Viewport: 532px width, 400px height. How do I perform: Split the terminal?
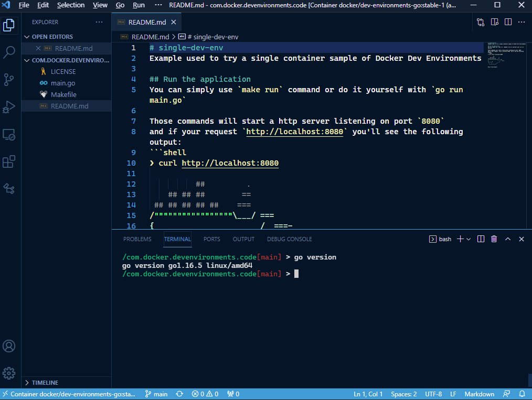pyautogui.click(x=481, y=239)
